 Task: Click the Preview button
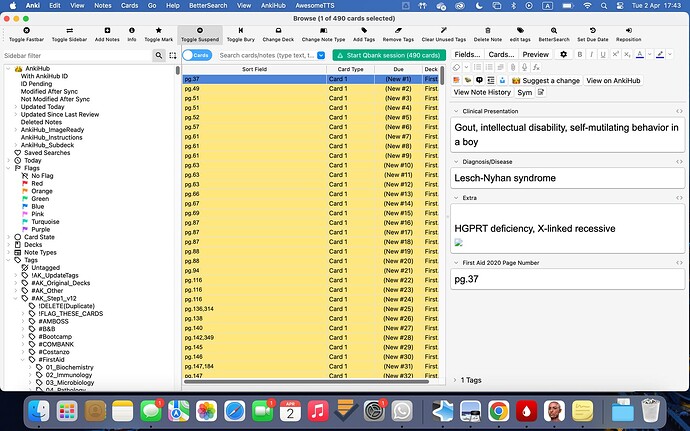point(535,55)
